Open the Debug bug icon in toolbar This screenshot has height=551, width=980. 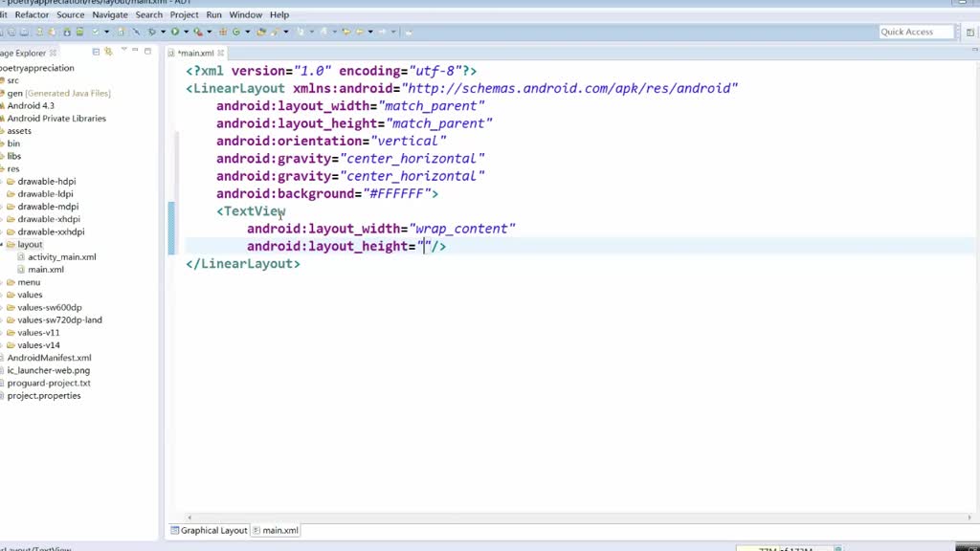click(152, 32)
